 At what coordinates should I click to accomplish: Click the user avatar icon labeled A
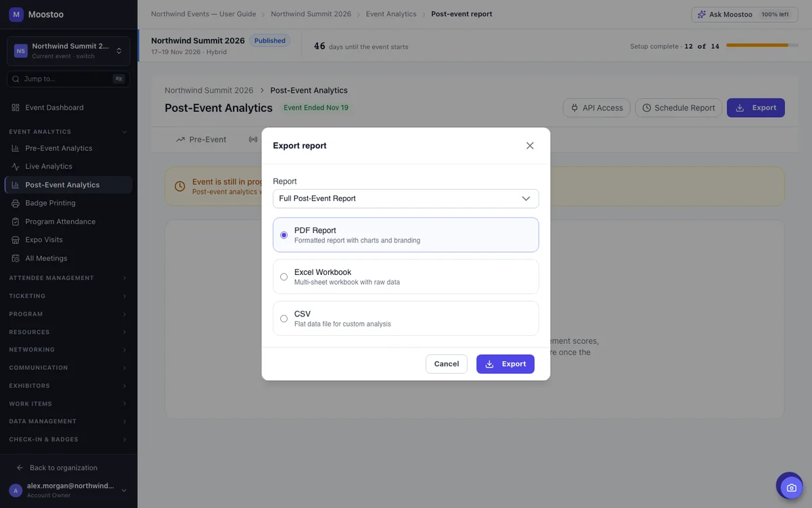click(16, 490)
